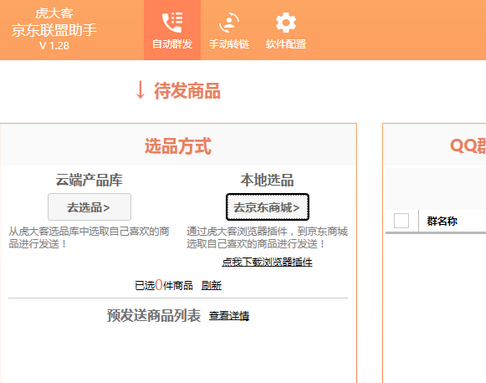Open the gear icon for 软件配置
This screenshot has height=383, width=486.
tap(286, 23)
